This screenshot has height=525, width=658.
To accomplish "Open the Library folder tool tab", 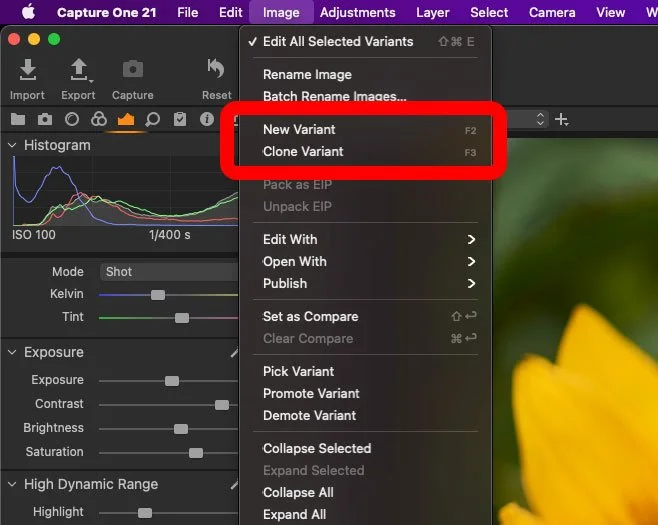I will (x=18, y=120).
